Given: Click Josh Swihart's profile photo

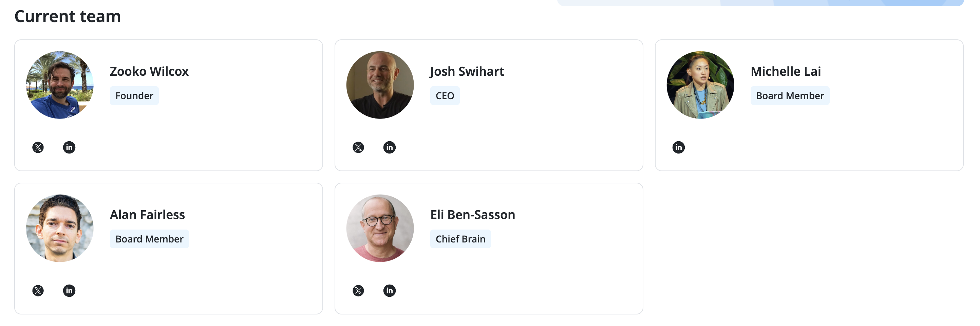Looking at the screenshot, I should pos(380,85).
